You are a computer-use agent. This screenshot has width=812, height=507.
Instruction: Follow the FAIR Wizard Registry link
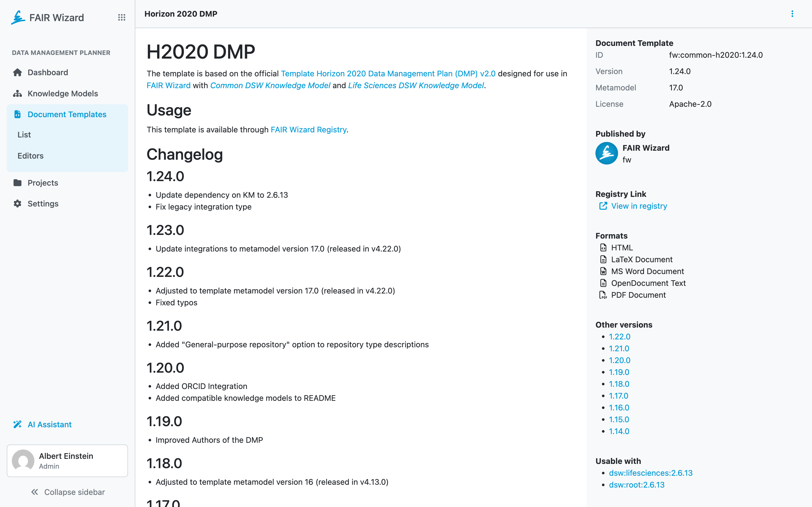pos(308,130)
